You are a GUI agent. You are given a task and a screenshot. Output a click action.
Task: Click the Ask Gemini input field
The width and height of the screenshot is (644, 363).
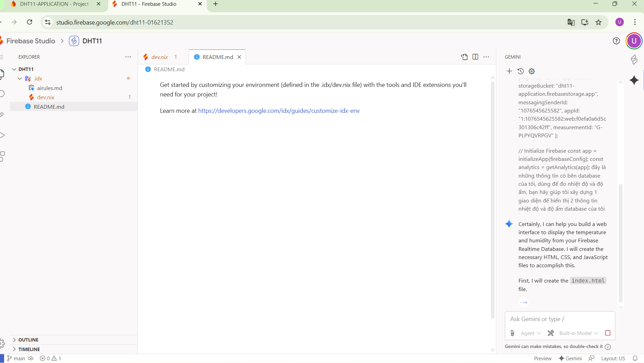click(559, 319)
